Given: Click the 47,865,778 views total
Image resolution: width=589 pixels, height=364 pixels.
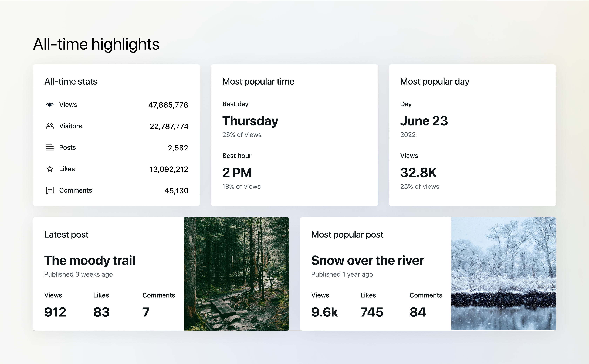Looking at the screenshot, I should [x=168, y=105].
